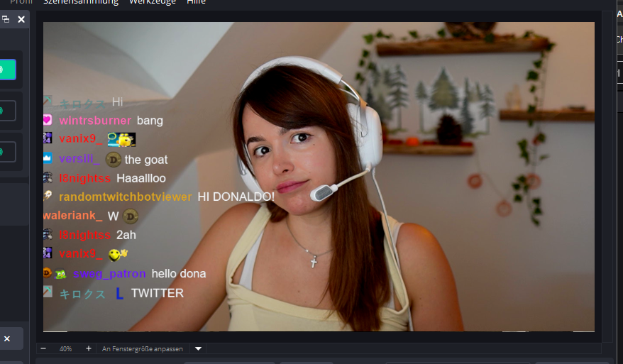Viewport: 623px width, 364px height.
Task: Click the pink heart badge beside wintrsburner
Action: click(x=48, y=119)
